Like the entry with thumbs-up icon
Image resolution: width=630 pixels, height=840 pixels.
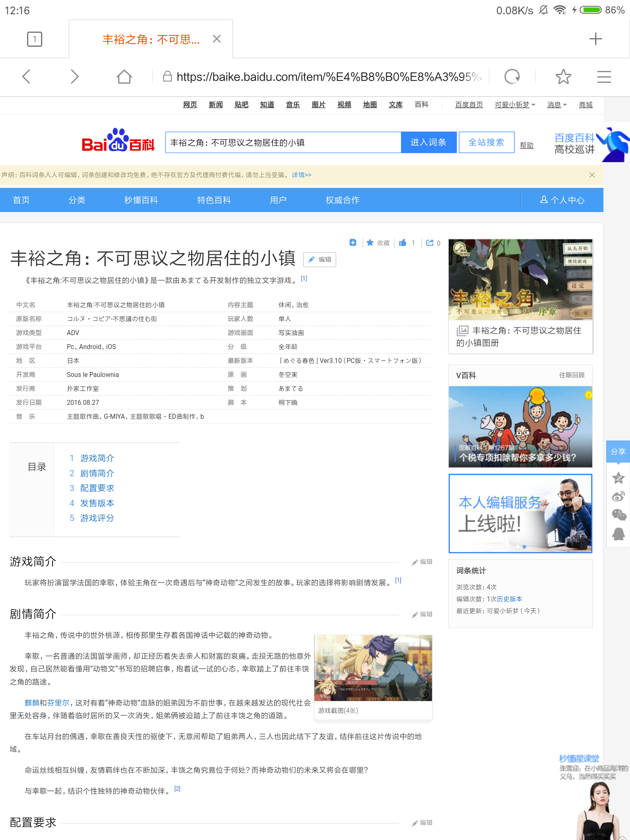pyautogui.click(x=403, y=243)
